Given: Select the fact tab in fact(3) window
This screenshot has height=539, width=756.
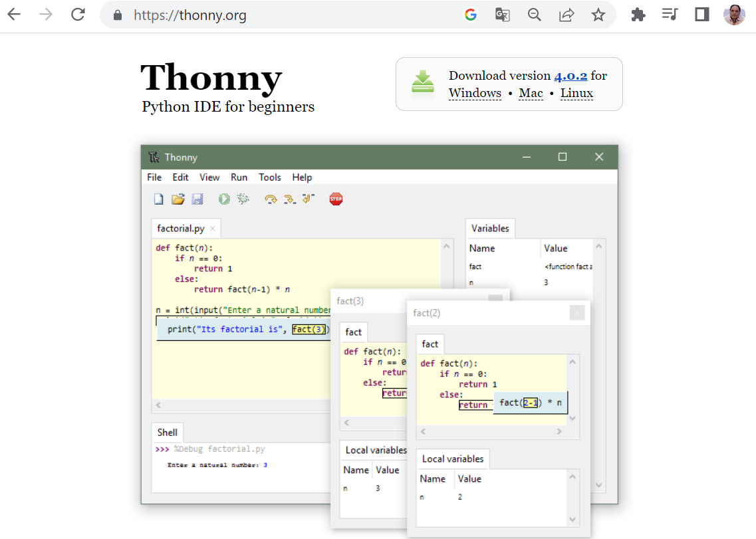Looking at the screenshot, I should pos(354,332).
